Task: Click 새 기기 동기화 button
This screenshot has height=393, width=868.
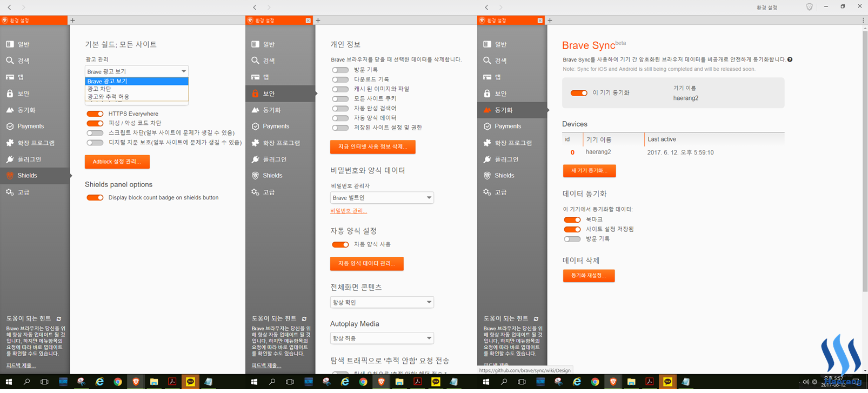Action: (x=590, y=171)
